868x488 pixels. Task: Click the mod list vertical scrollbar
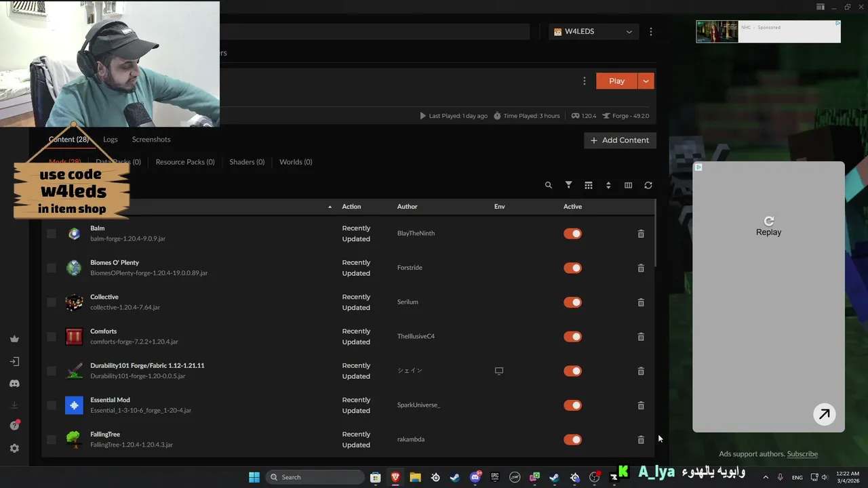coord(655,233)
